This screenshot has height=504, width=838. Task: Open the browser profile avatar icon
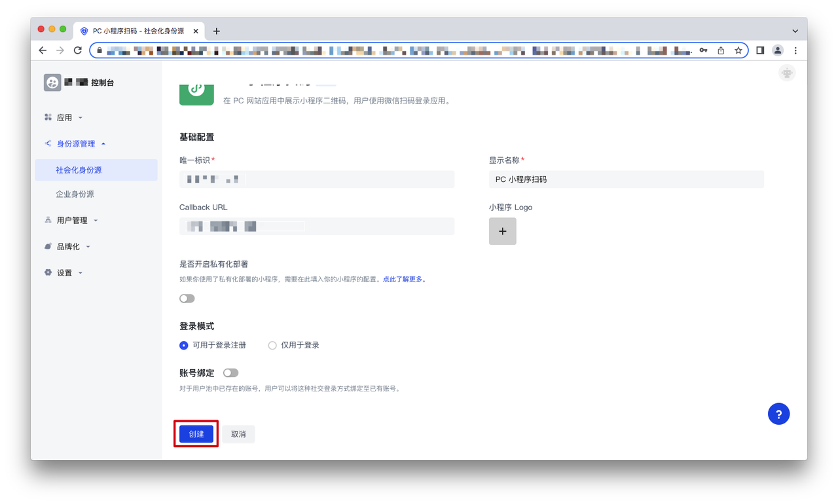pos(778,50)
